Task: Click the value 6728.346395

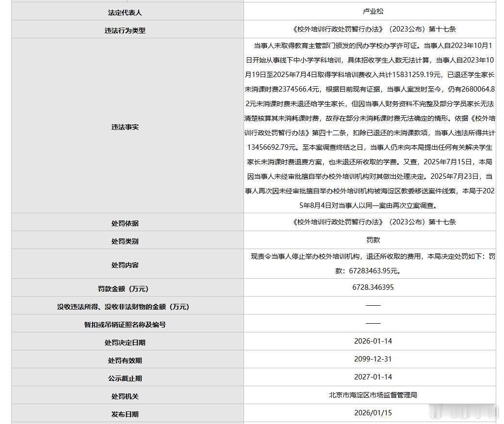Action: [373, 288]
